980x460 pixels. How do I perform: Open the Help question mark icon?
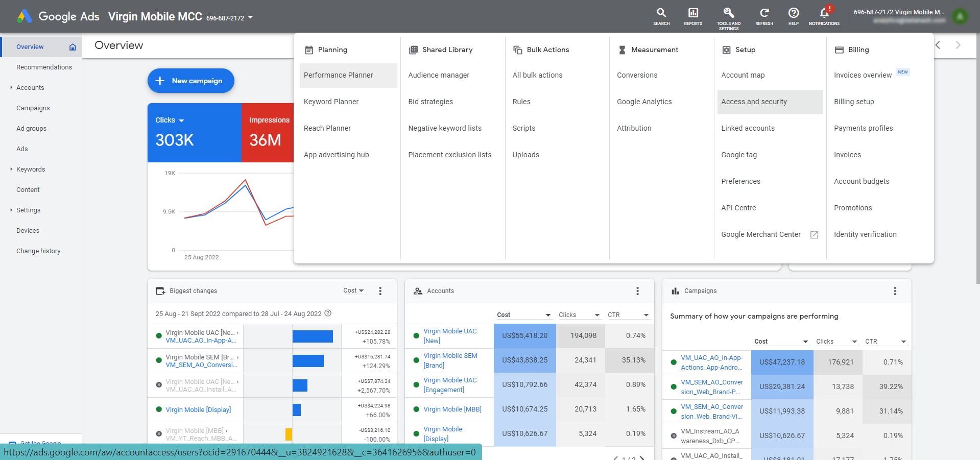click(x=793, y=13)
